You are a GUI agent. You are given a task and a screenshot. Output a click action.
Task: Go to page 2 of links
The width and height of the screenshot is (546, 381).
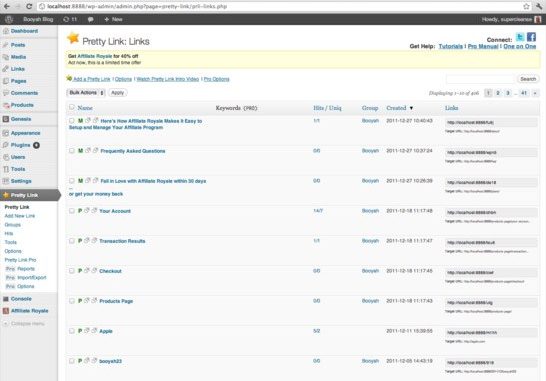click(x=498, y=93)
